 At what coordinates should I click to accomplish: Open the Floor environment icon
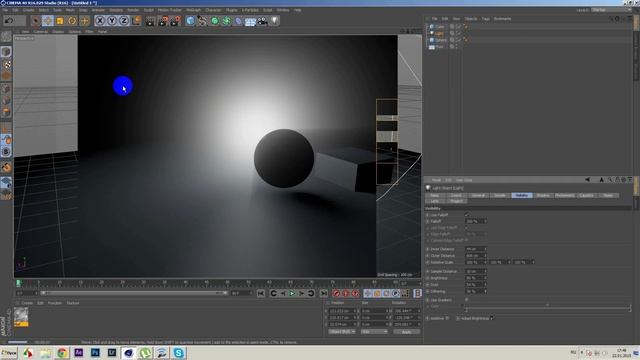pos(250,21)
